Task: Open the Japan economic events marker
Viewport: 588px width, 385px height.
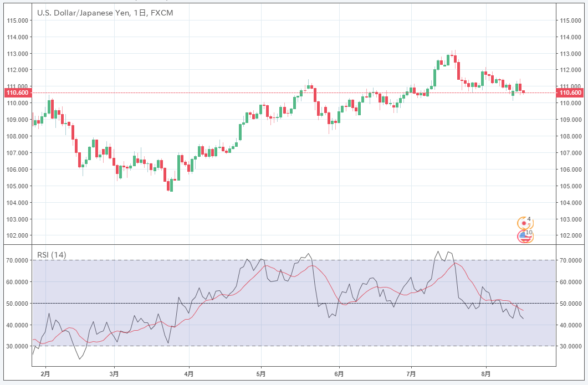Action: pos(525,223)
